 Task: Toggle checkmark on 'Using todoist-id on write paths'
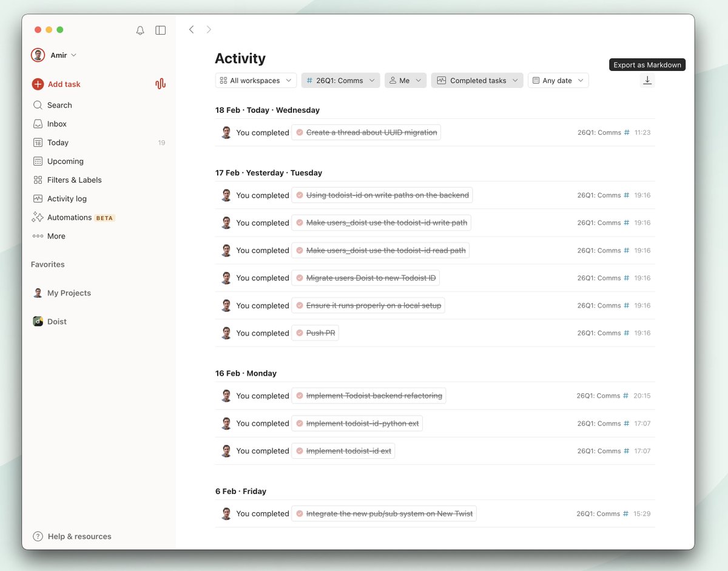tap(299, 195)
